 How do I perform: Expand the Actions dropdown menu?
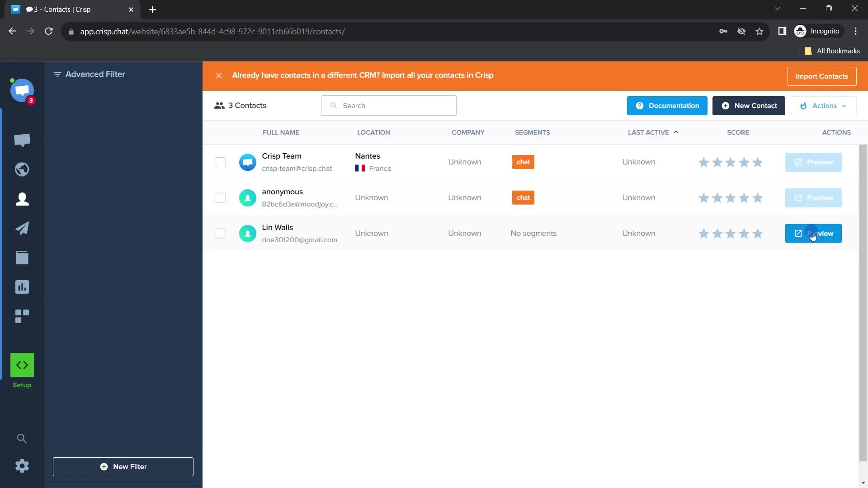825,105
